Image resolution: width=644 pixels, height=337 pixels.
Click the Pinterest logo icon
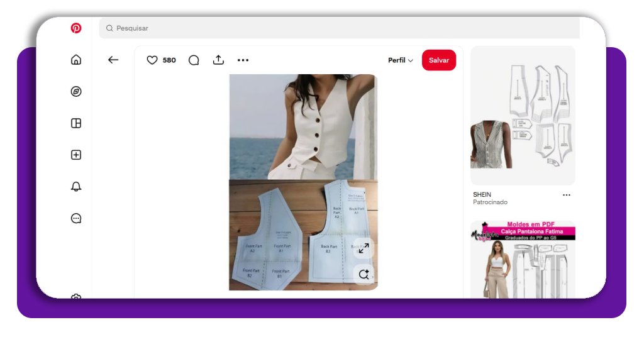coord(76,28)
